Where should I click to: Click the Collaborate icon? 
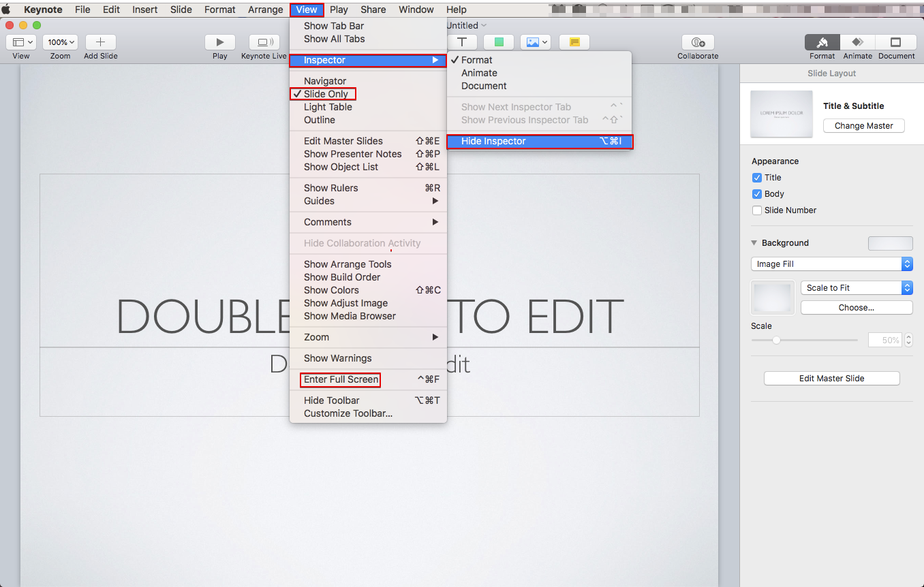tap(698, 42)
